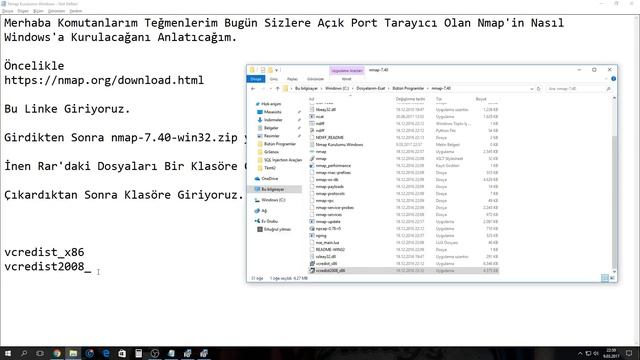Viewport: 640px width, 360px height.
Task: Select the nmap-update application icon
Action: pyautogui.click(x=312, y=222)
